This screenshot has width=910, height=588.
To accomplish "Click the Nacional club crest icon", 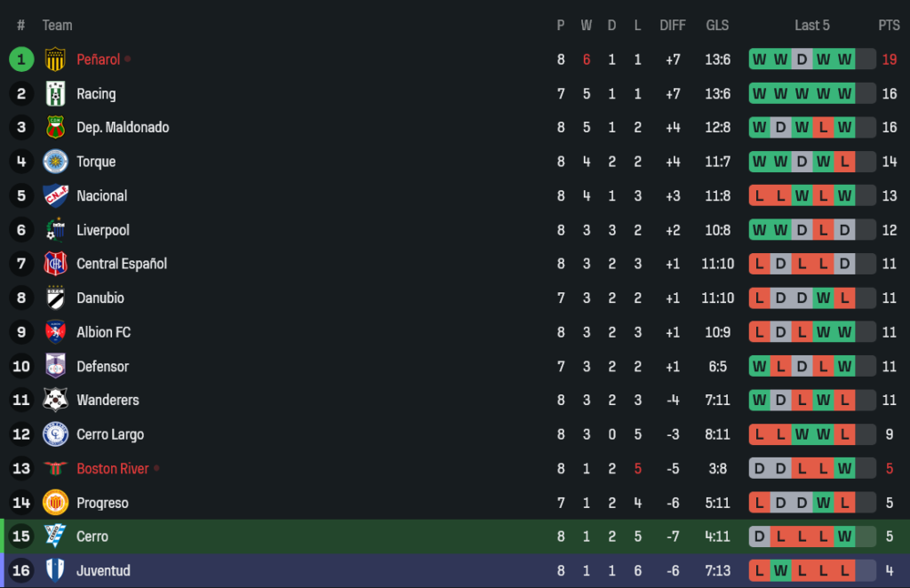I will [x=55, y=195].
